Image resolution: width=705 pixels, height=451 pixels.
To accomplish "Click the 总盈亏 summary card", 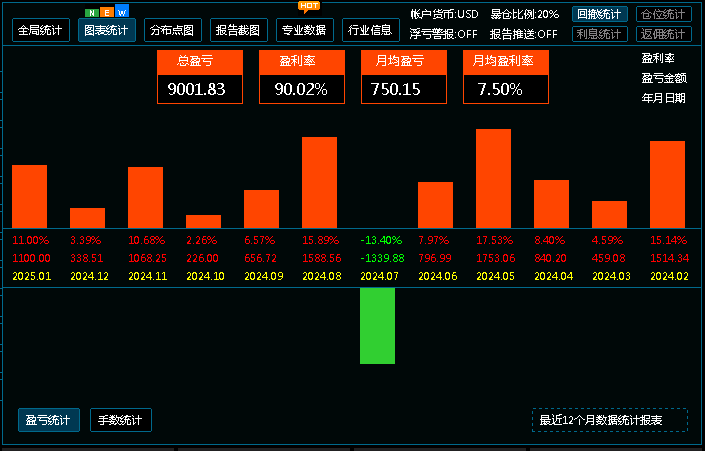I will click(200, 77).
